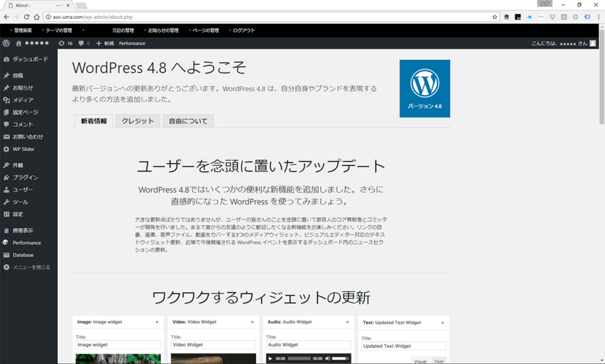This screenshot has height=364, width=605.
Task: Play audio in the Audio Widget
Action: pos(271,359)
